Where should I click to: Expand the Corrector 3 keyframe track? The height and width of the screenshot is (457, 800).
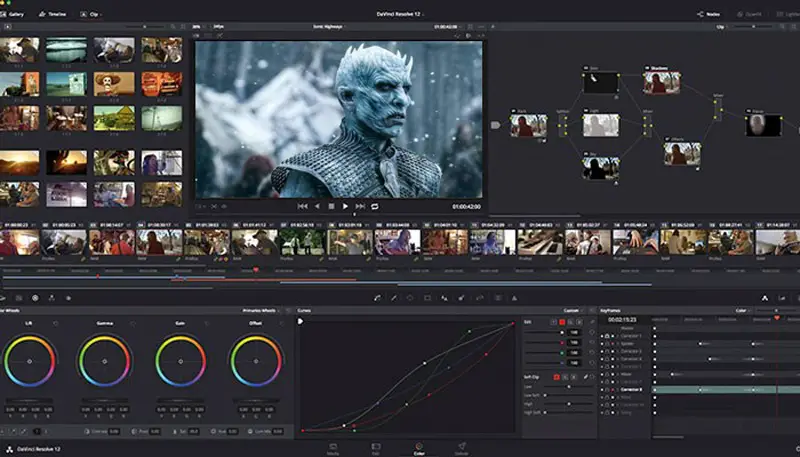tap(617, 351)
